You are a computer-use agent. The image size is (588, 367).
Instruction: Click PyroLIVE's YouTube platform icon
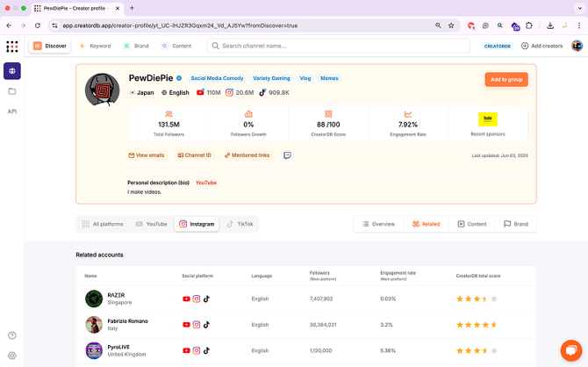(x=186, y=350)
